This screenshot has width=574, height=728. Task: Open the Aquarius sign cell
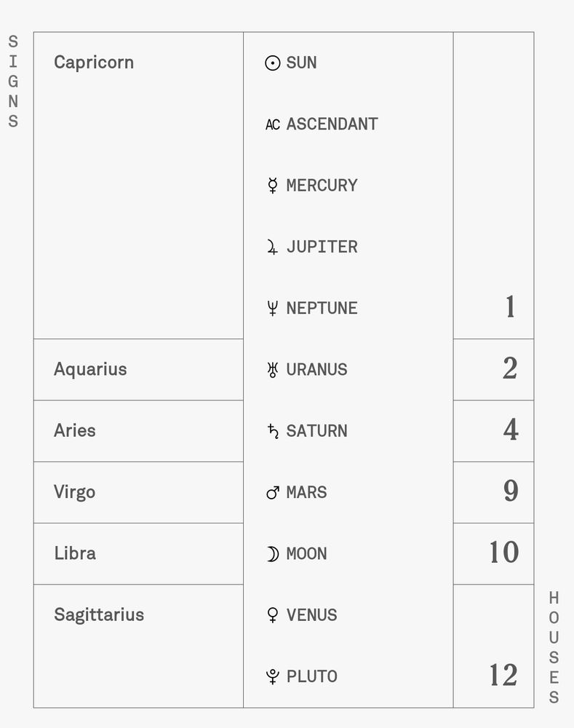[x=138, y=370]
